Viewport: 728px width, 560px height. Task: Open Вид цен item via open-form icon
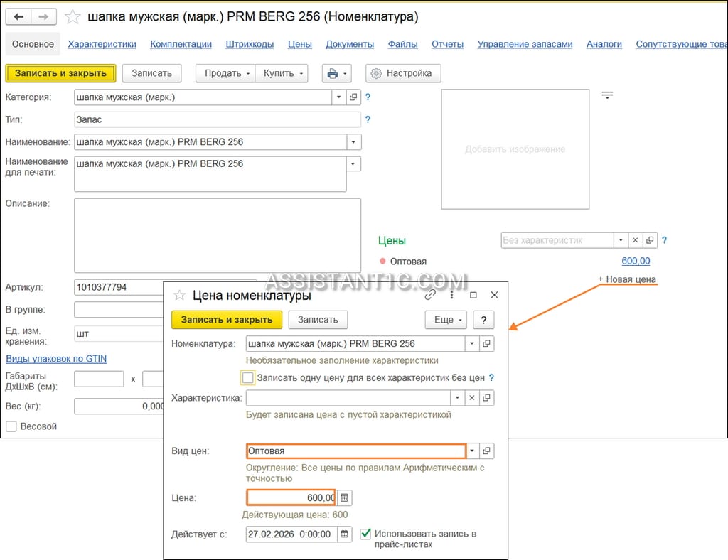tap(486, 451)
